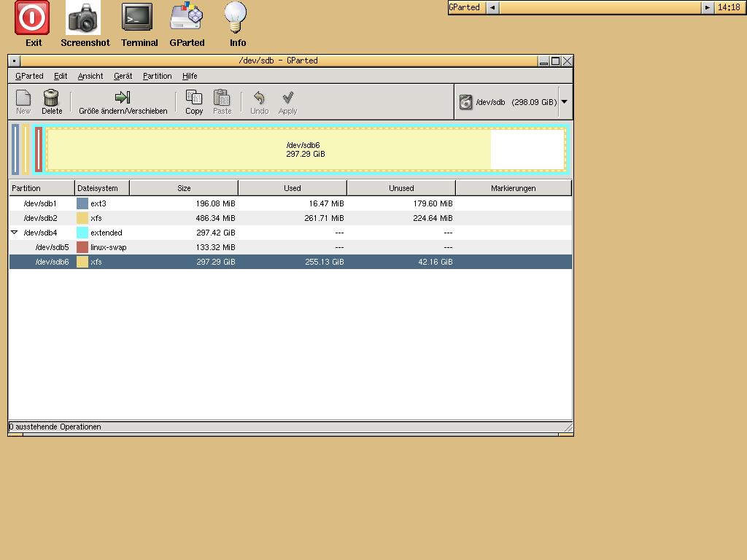747x560 pixels.
Task: Click the GParted desktop launcher icon
Action: (x=187, y=17)
